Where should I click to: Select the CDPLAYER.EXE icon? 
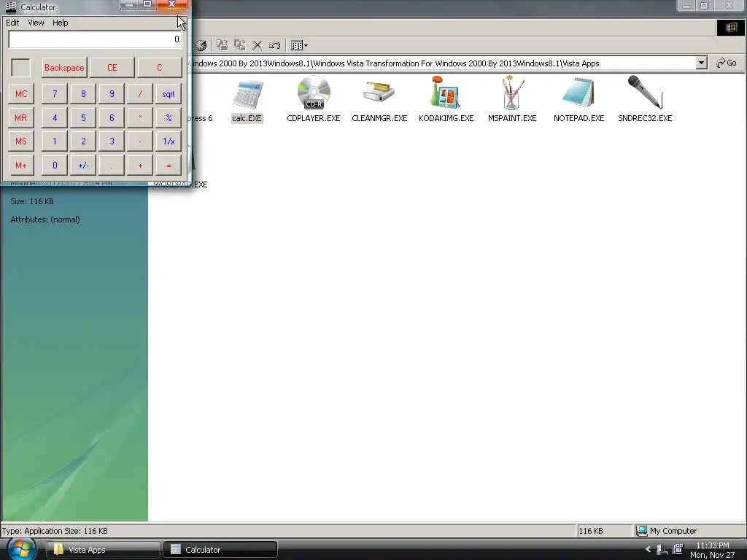point(314,93)
